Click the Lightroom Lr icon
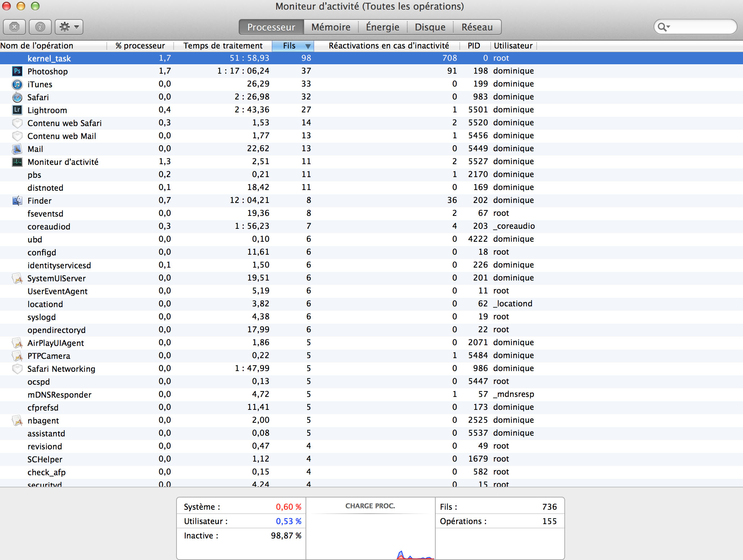 point(17,110)
